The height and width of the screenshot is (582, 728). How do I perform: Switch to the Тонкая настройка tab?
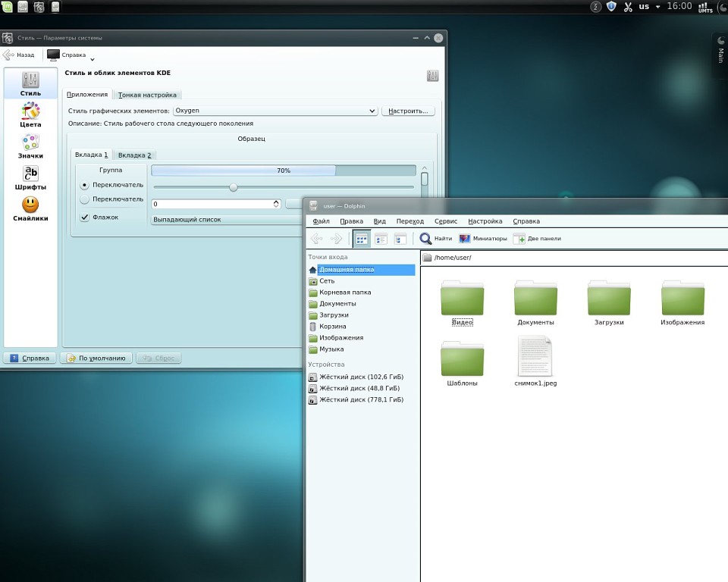[147, 95]
